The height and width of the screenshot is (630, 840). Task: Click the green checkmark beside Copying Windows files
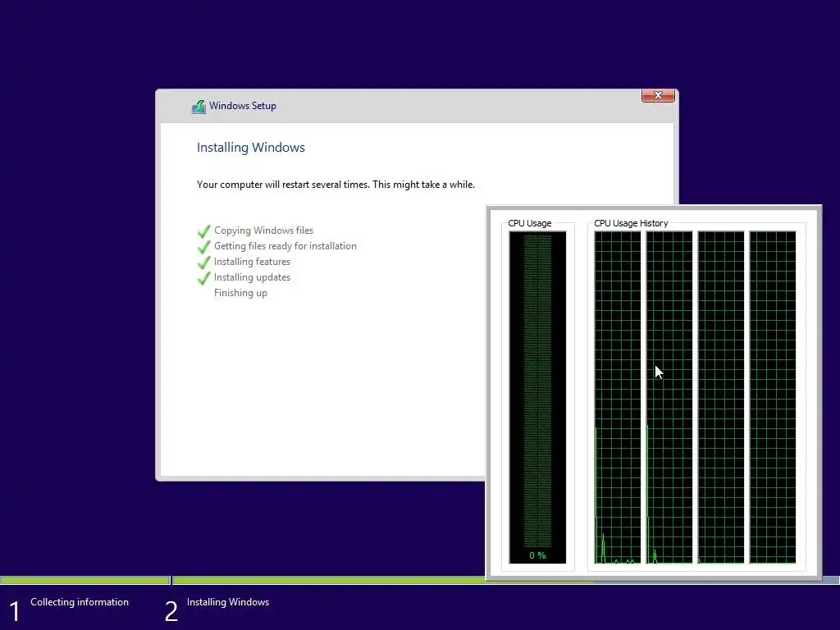(x=203, y=231)
